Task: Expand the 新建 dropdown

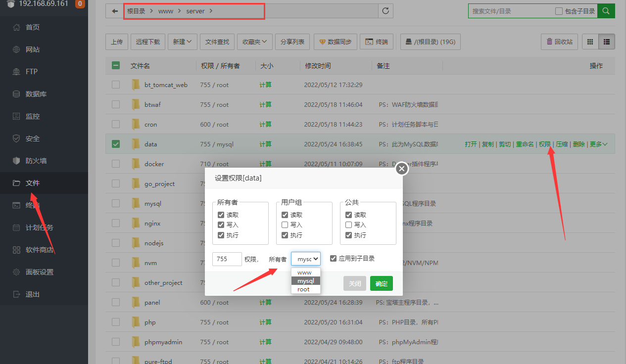Action: [183, 42]
